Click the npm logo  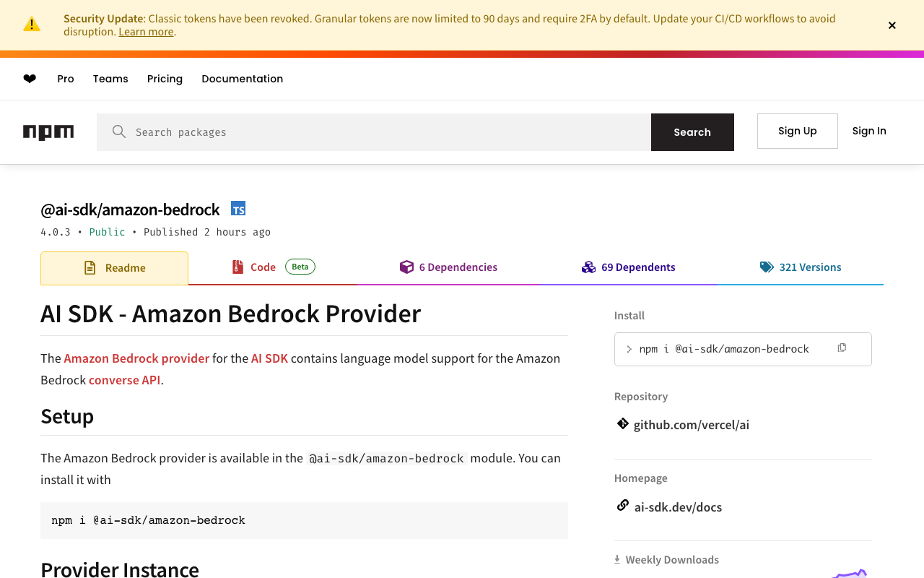[x=48, y=132]
